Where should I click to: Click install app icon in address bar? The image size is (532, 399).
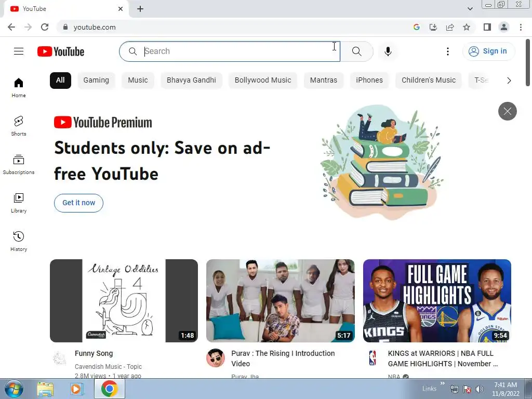pyautogui.click(x=433, y=27)
